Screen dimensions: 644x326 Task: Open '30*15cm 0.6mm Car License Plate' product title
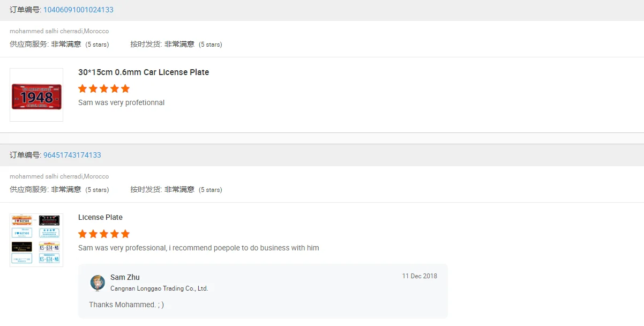[144, 72]
